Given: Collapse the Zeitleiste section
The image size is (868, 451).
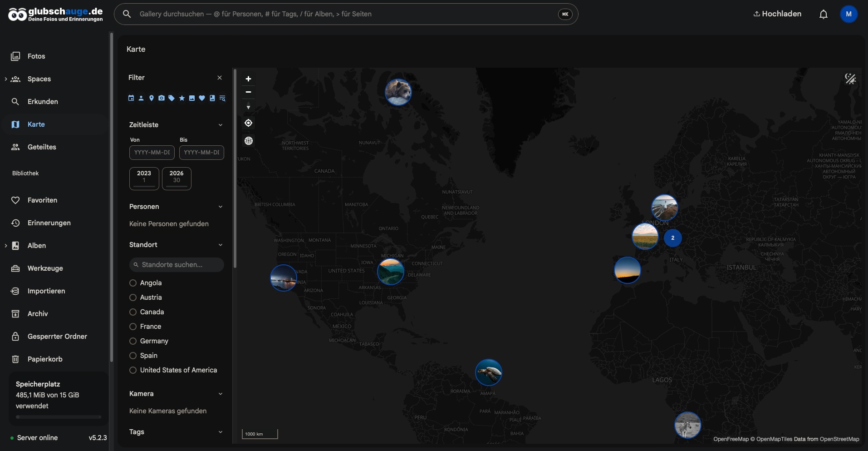Looking at the screenshot, I should tap(221, 125).
